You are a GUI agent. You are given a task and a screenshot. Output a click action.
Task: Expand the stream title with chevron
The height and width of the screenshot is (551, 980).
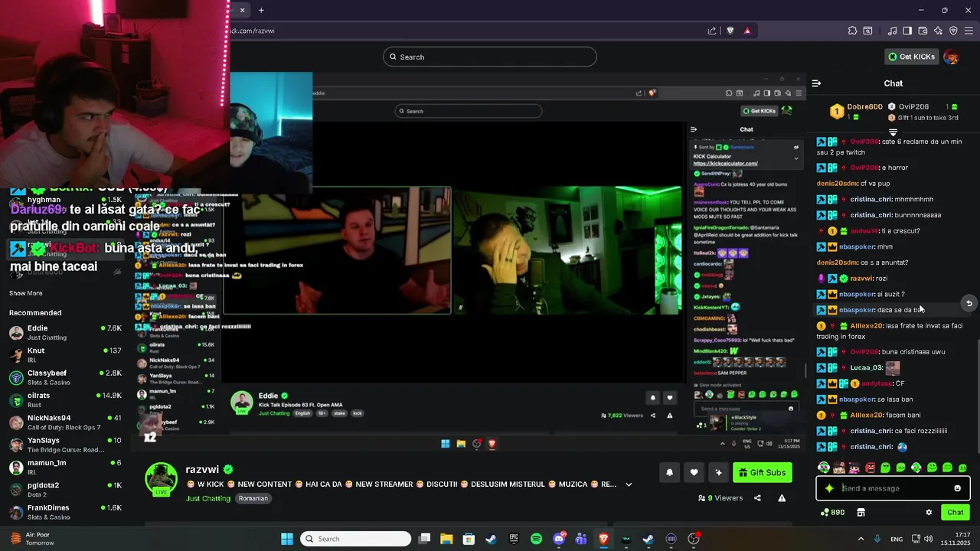[x=629, y=484]
